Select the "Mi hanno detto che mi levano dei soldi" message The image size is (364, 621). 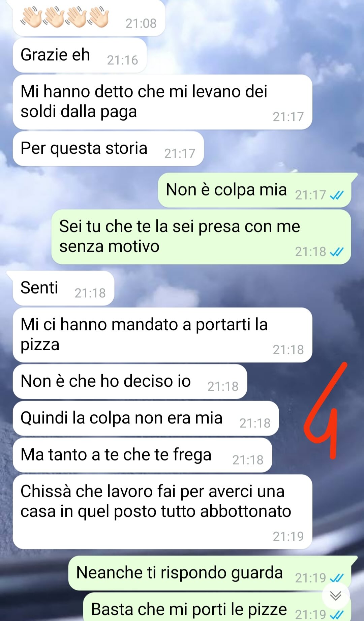[162, 102]
